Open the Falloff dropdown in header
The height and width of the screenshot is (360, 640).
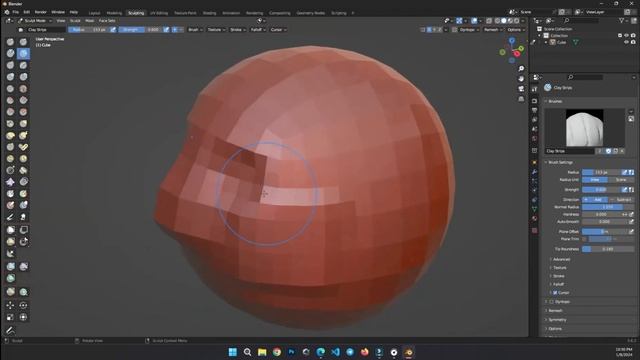click(x=258, y=30)
